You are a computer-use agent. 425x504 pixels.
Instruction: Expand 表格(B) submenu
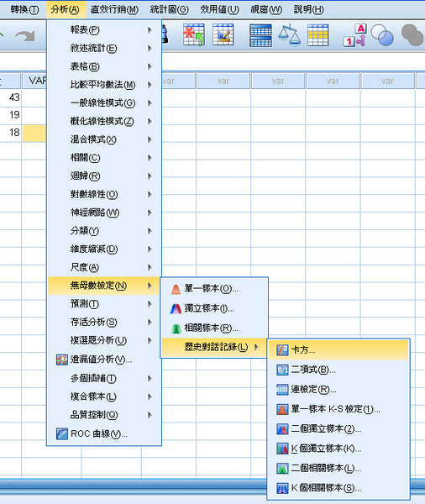point(104,66)
